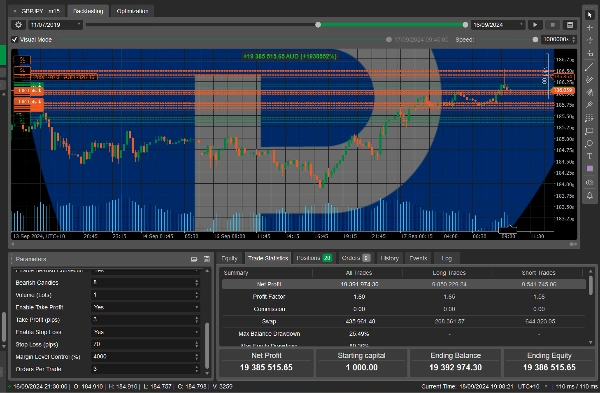Open the Enable Take Profit dropdown
Screen dimensions: 600x393
point(145,307)
